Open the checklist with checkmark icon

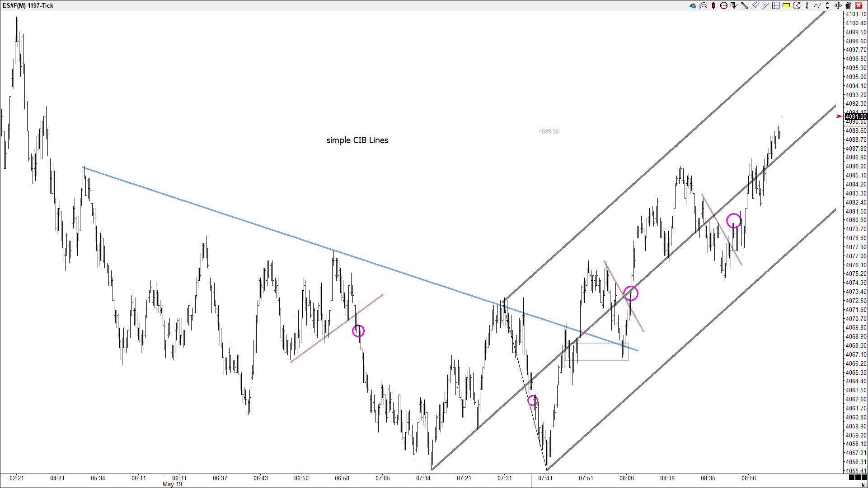[x=734, y=5]
